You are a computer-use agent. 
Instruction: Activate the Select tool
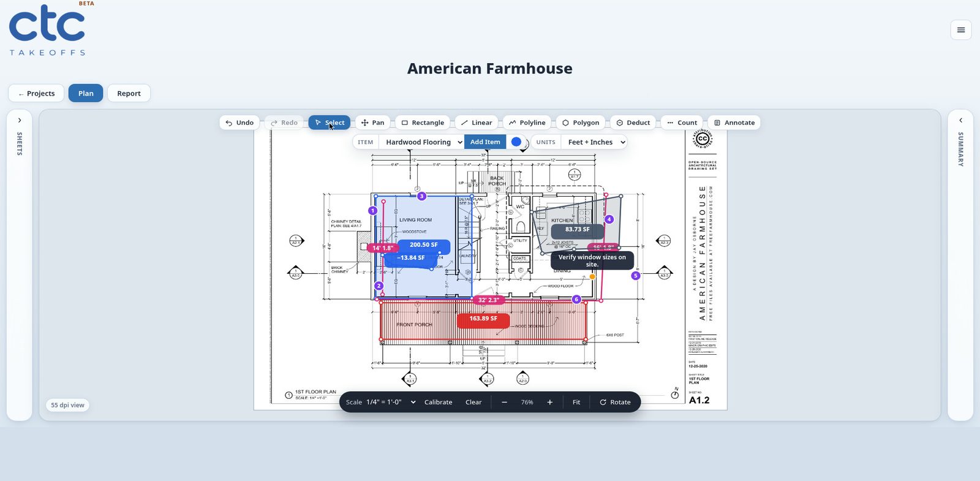(330, 123)
